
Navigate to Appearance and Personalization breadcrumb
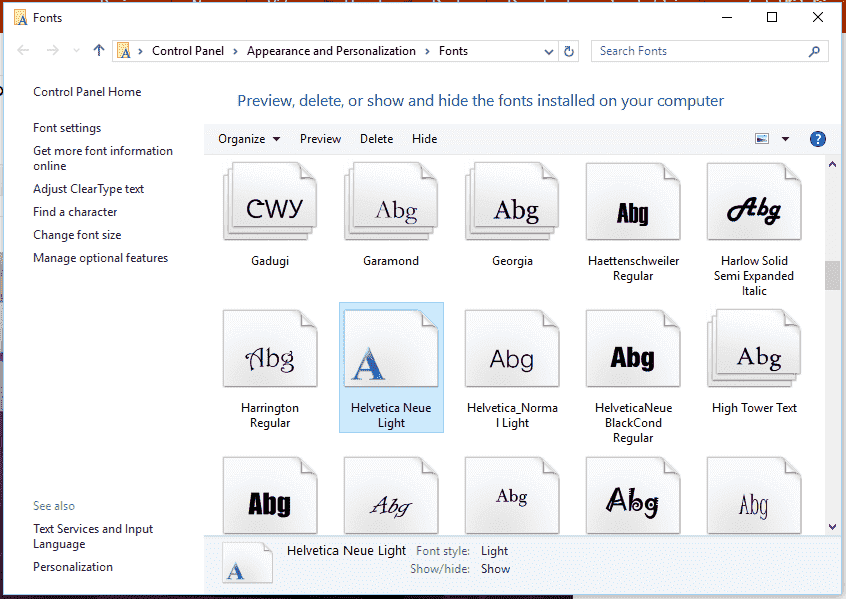(x=331, y=51)
